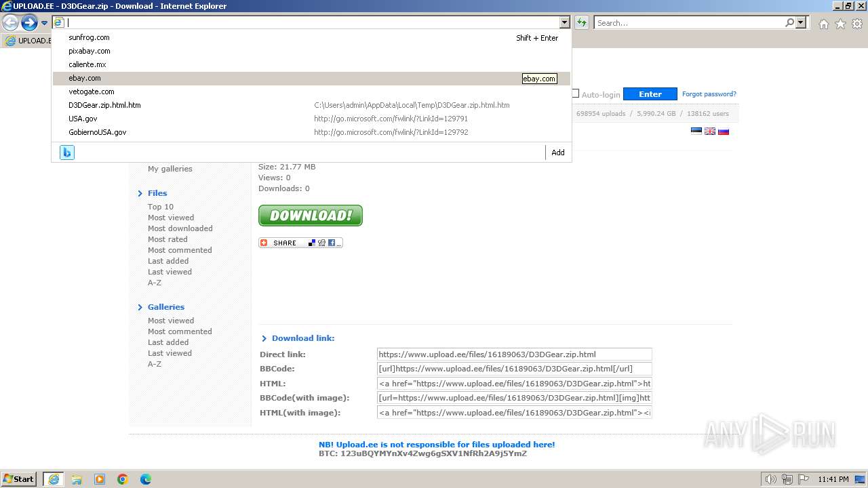
Task: Select sunfrog.com suggestion
Action: point(311,37)
